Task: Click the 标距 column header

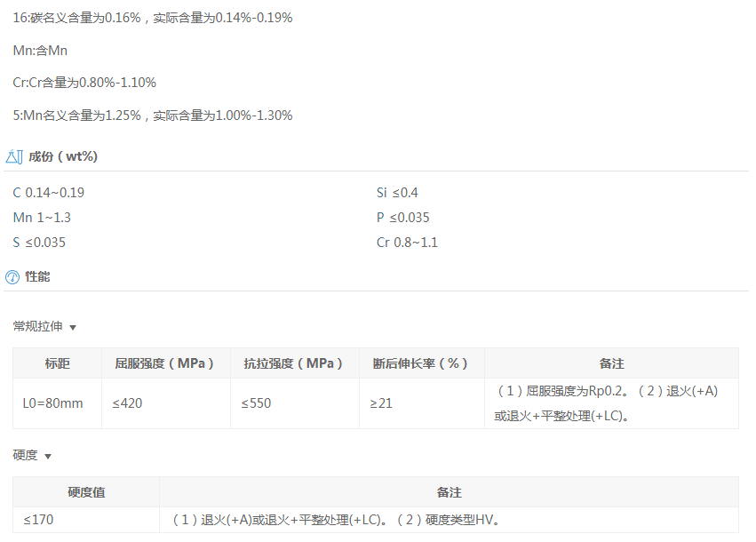Action: pyautogui.click(x=58, y=363)
